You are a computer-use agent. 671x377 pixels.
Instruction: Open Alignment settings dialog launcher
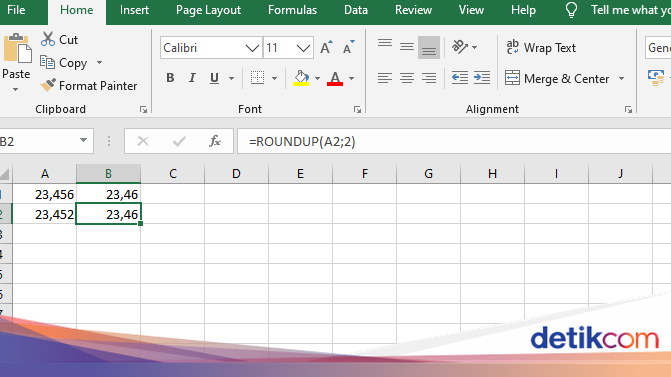coord(628,110)
